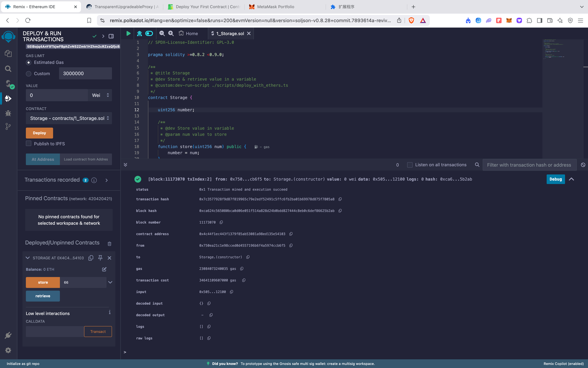Click the terminal search magnifier icon
The height and width of the screenshot is (368, 588).
tap(477, 165)
